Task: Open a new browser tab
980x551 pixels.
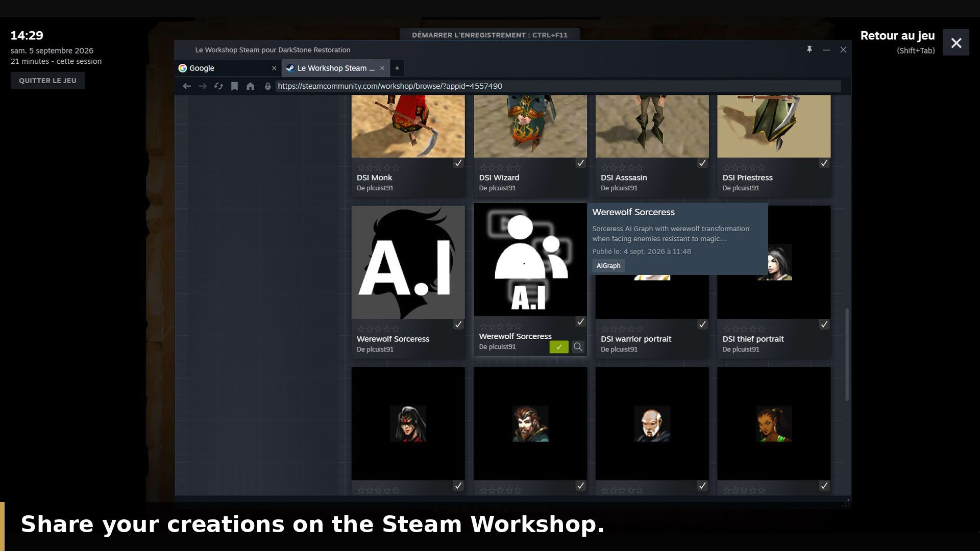Action: click(397, 68)
